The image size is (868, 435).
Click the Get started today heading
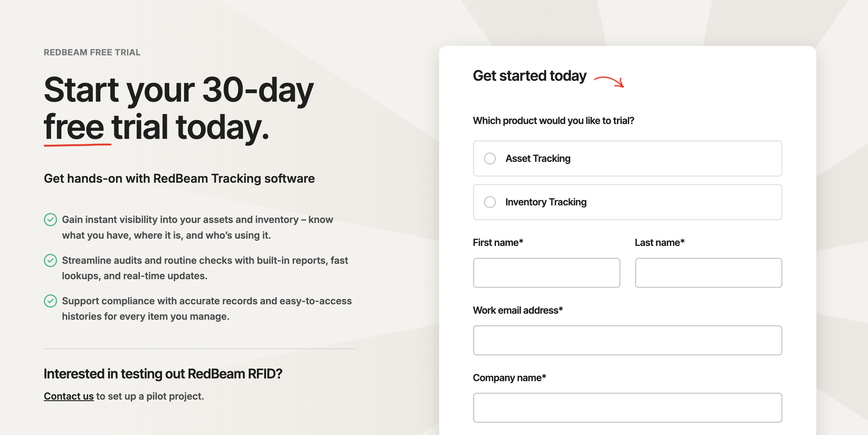529,76
